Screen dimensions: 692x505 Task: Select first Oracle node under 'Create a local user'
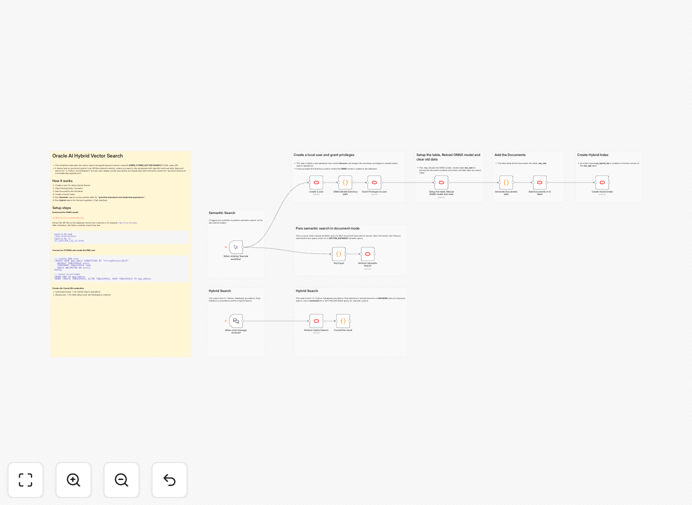click(316, 182)
